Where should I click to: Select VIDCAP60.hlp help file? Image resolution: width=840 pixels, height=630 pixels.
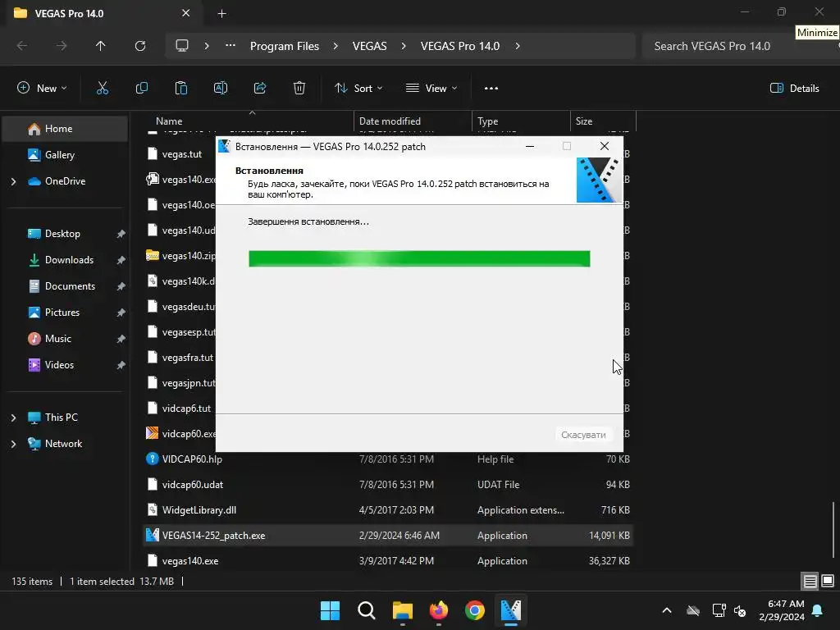(388, 459)
